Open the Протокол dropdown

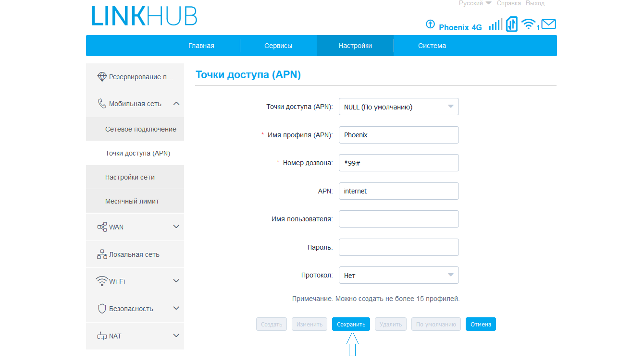[x=399, y=275]
